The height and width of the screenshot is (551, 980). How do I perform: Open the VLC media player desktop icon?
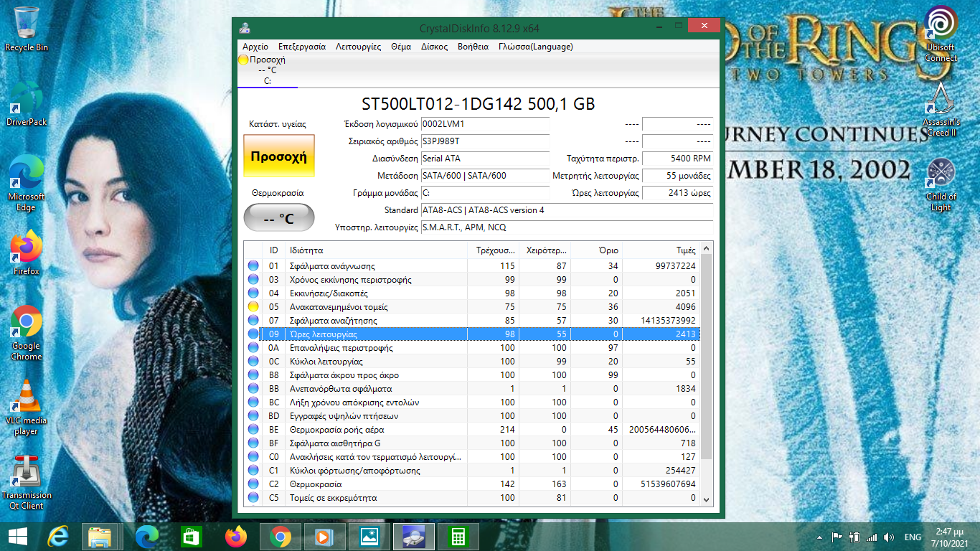27,406
